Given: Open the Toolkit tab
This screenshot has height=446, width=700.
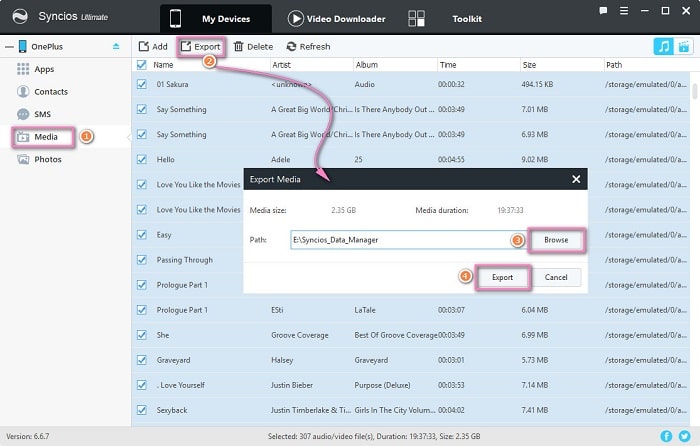Looking at the screenshot, I should (466, 18).
